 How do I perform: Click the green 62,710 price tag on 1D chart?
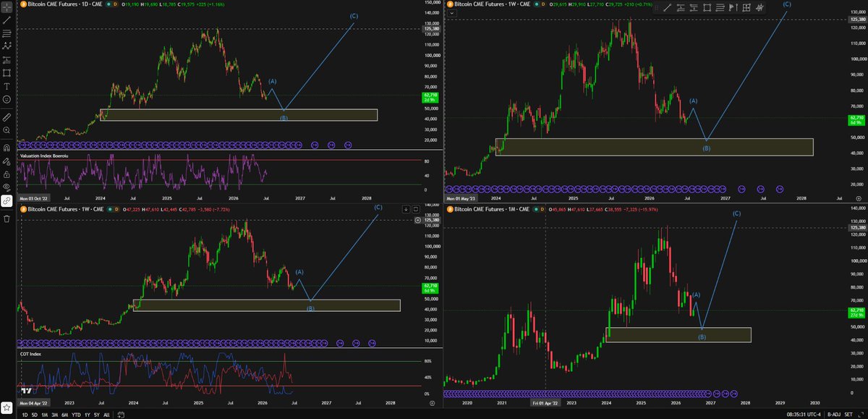[x=430, y=97]
